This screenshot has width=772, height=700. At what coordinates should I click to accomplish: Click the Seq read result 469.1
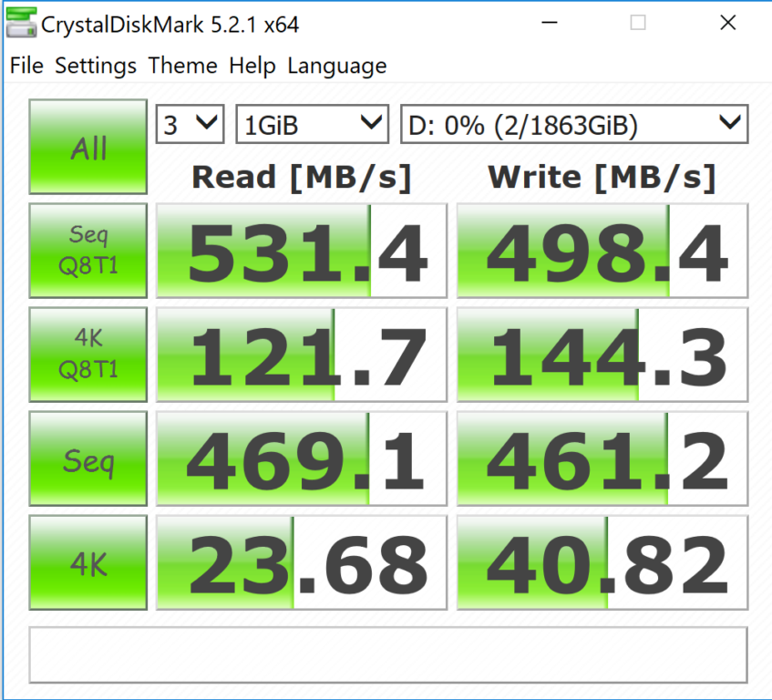pyautogui.click(x=302, y=458)
